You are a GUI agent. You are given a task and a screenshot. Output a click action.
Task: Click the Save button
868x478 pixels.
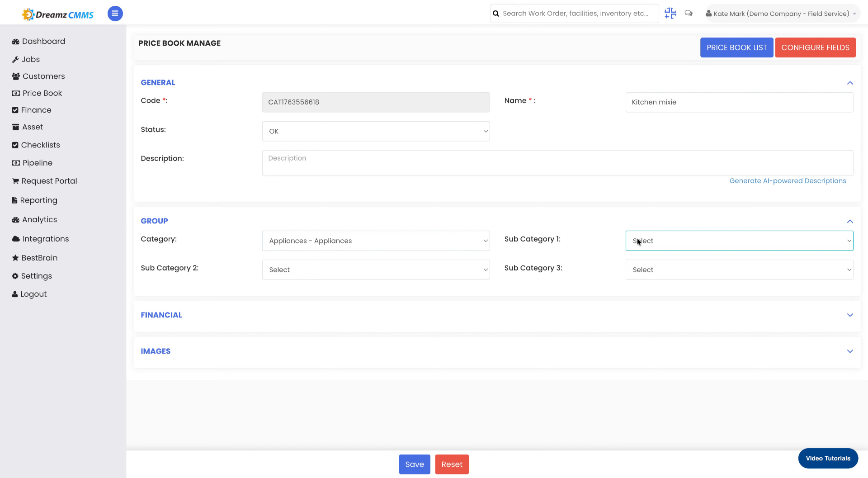415,464
